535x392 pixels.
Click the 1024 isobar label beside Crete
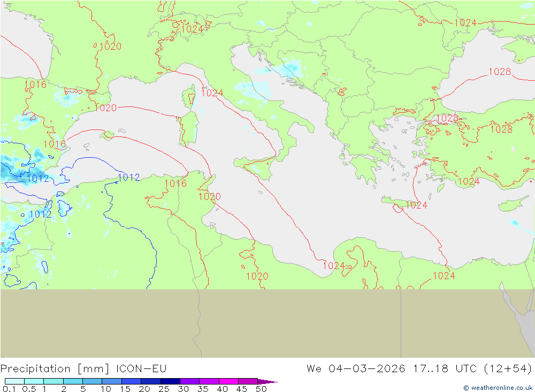pyautogui.click(x=417, y=205)
